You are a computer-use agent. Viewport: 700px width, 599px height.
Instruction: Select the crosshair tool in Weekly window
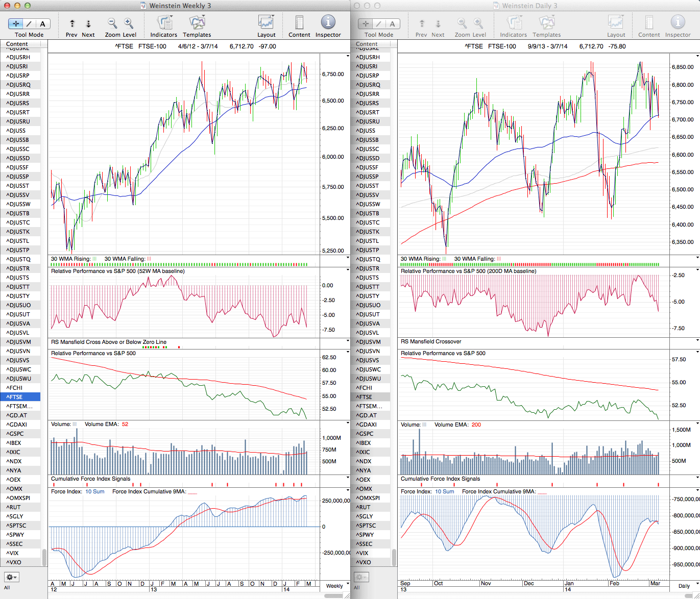[x=16, y=23]
